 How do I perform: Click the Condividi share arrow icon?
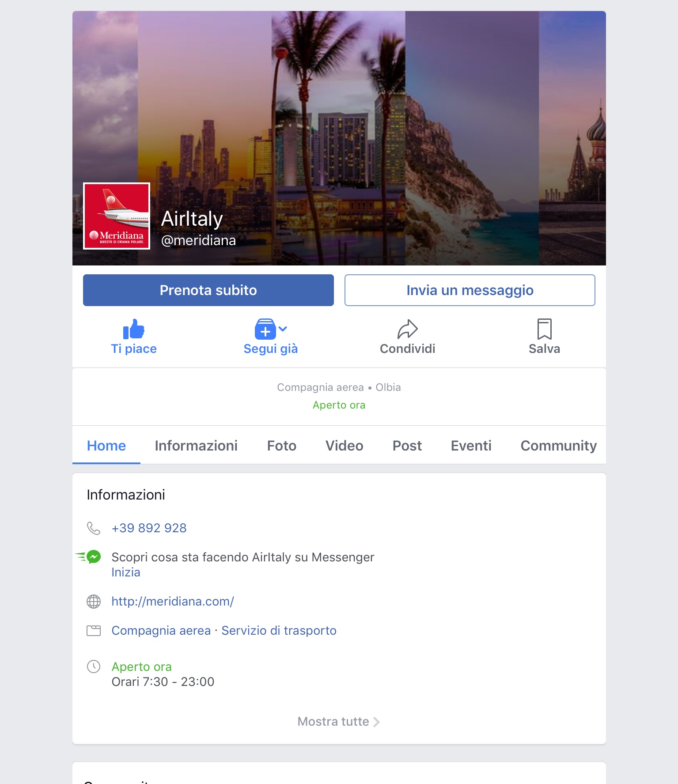pyautogui.click(x=408, y=329)
